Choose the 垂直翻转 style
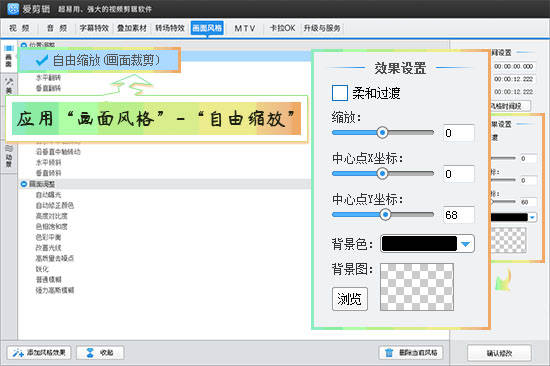Viewport: 550px width, 366px height. [x=48, y=88]
